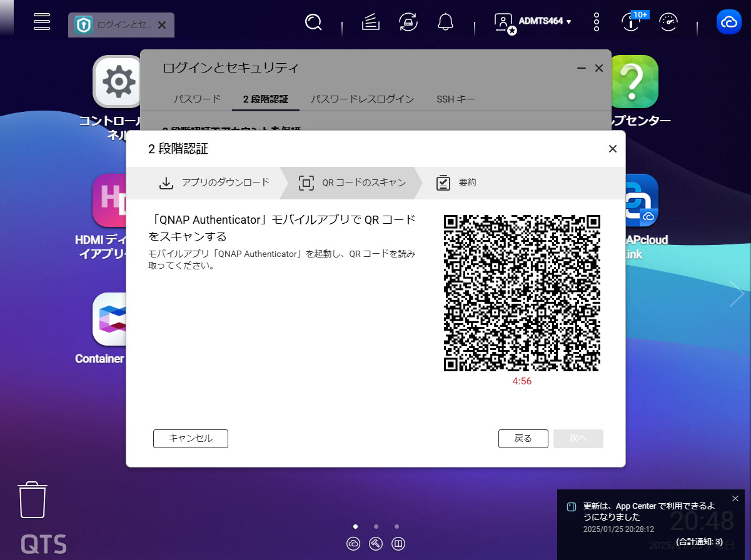Switch to the SSH キー tab
This screenshot has width=751, height=560.
click(456, 99)
